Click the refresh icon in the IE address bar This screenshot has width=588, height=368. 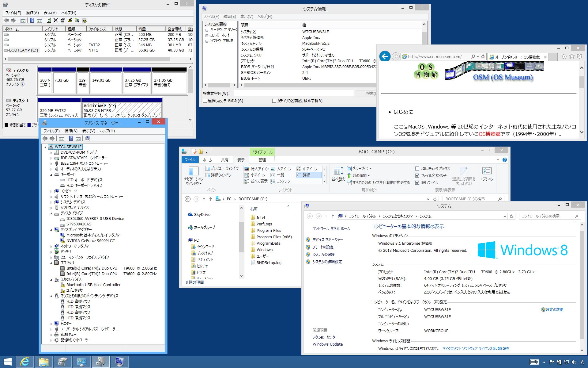(x=483, y=57)
